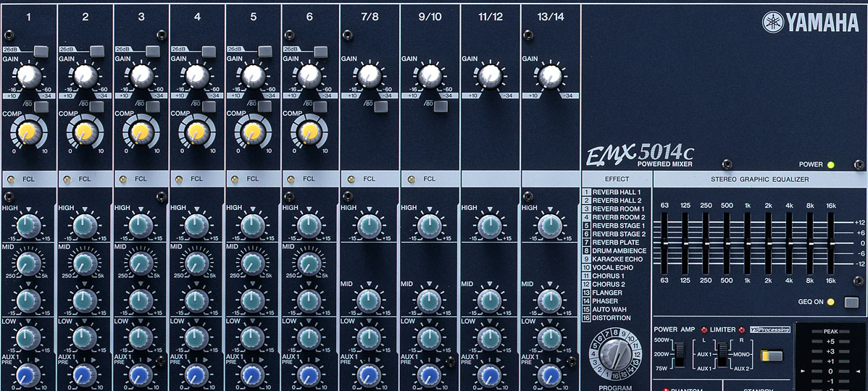Image resolution: width=868 pixels, height=391 pixels.
Task: Click channel 4 FCL indicator LED
Action: [179, 179]
